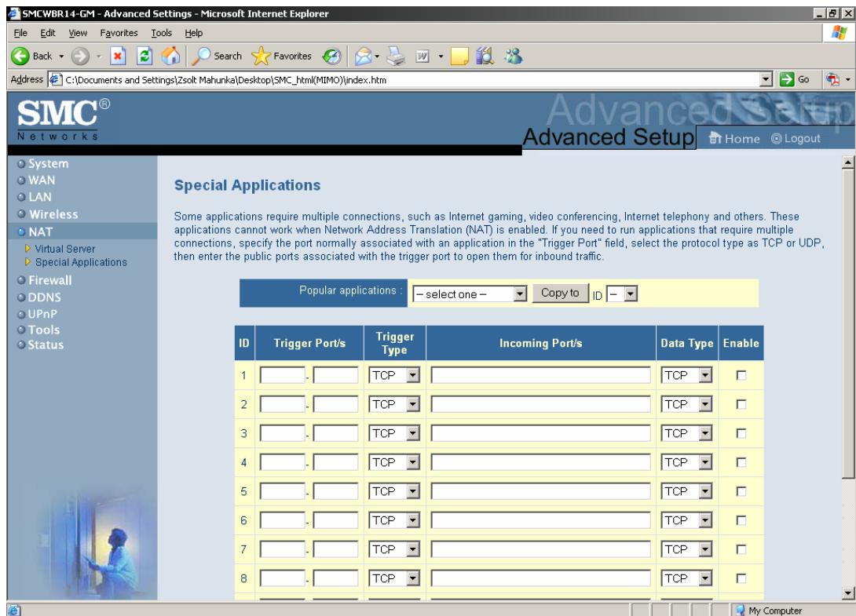Enable the checkbox for rule ID 5
Viewport: 856px width, 616px height.
pyautogui.click(x=741, y=491)
